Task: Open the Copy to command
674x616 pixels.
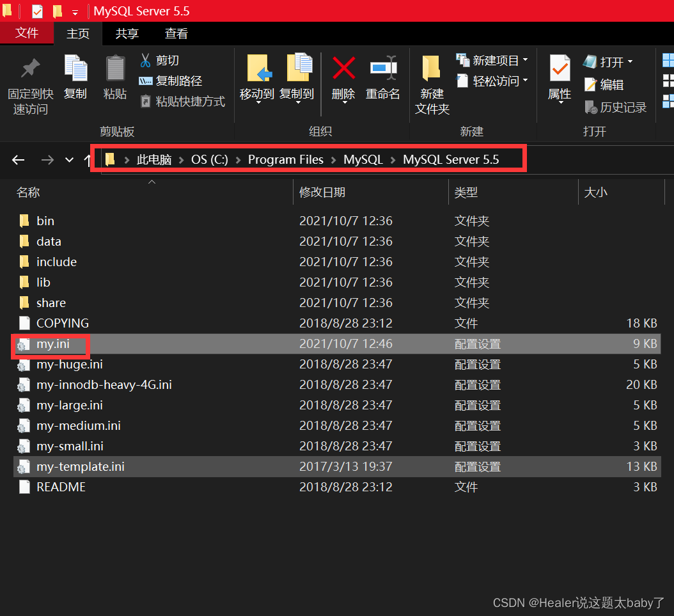Action: pyautogui.click(x=297, y=79)
